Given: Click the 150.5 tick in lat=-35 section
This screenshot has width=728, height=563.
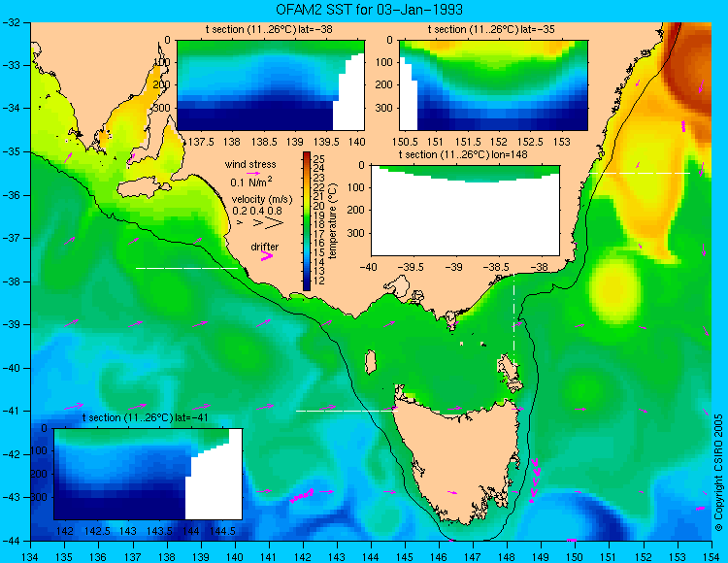Looking at the screenshot, I should 406,142.
